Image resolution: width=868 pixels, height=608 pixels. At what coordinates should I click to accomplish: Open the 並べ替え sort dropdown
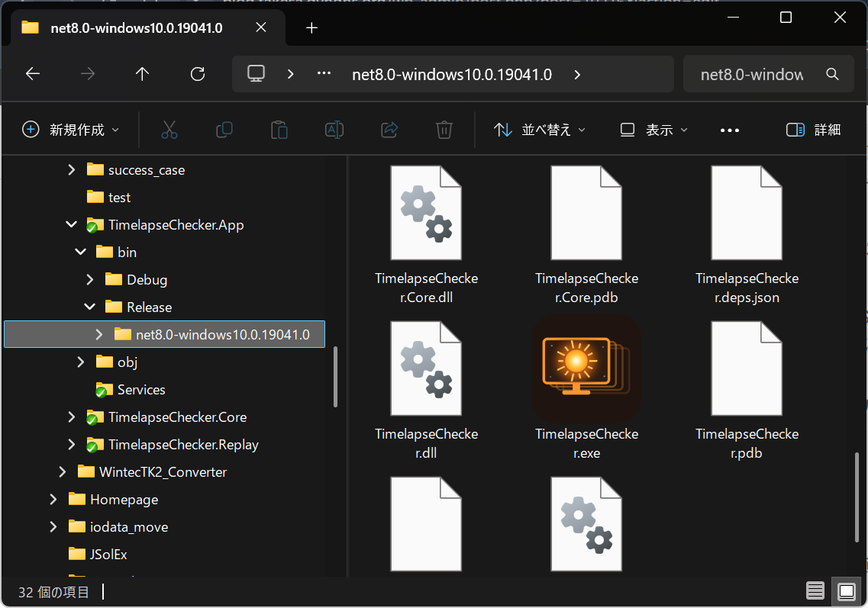pyautogui.click(x=540, y=130)
